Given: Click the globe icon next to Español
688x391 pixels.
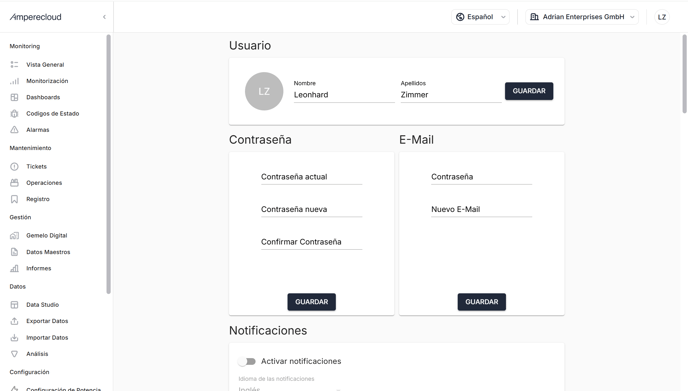Looking at the screenshot, I should [x=460, y=17].
